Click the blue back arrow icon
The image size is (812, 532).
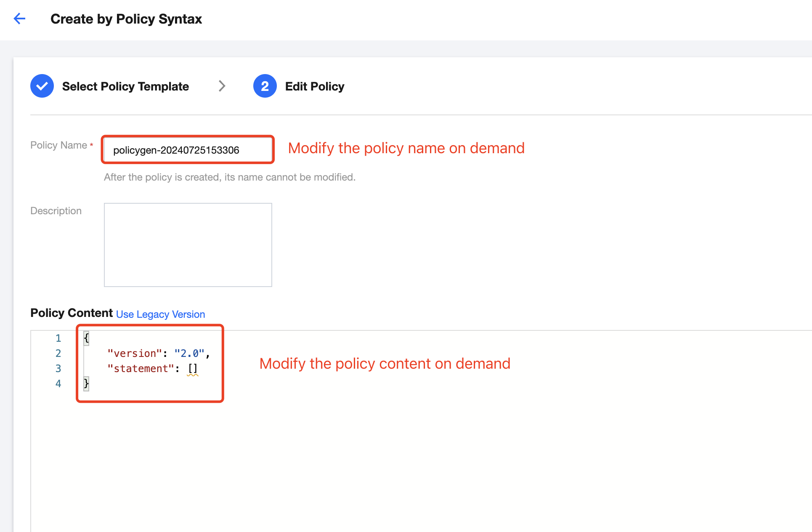click(19, 19)
